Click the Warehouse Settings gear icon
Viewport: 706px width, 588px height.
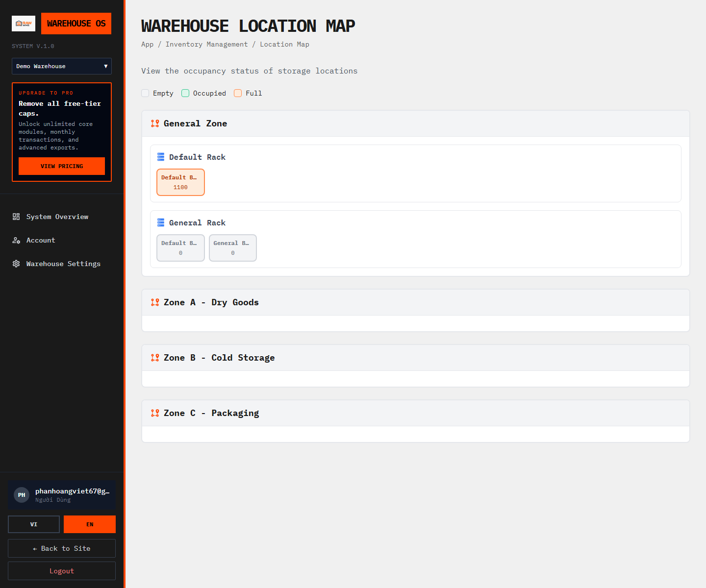click(x=16, y=264)
